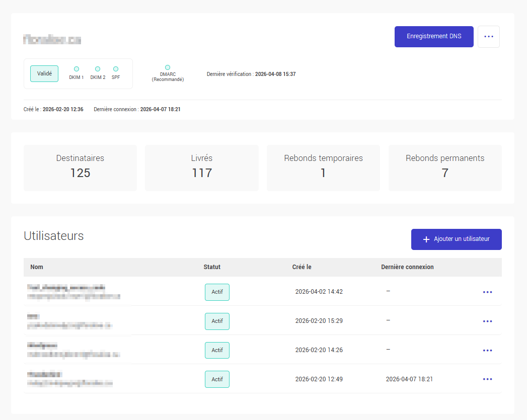Image resolution: width=527 pixels, height=420 pixels.
Task: Click the Livrés statistics card
Action: pyautogui.click(x=201, y=167)
